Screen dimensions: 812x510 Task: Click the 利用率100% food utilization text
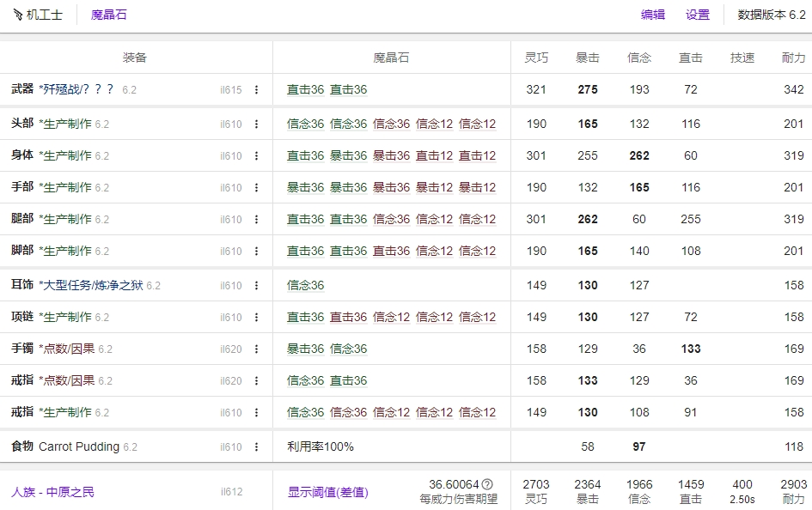320,446
